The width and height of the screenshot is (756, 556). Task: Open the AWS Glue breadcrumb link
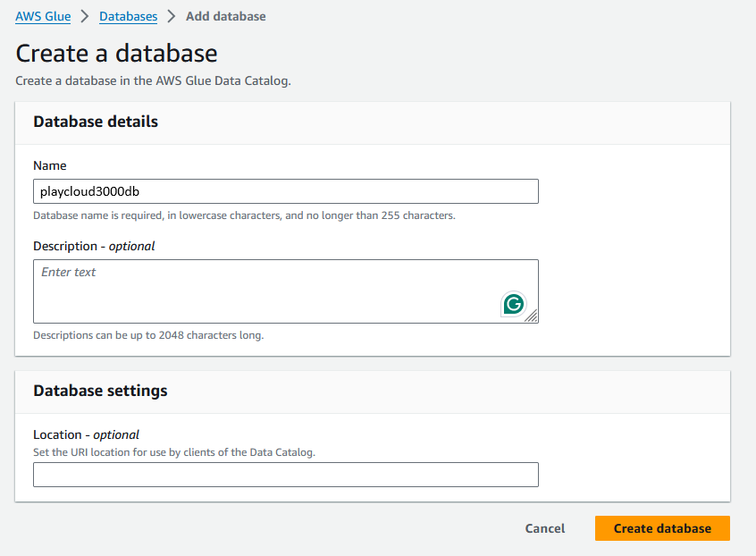(x=43, y=16)
